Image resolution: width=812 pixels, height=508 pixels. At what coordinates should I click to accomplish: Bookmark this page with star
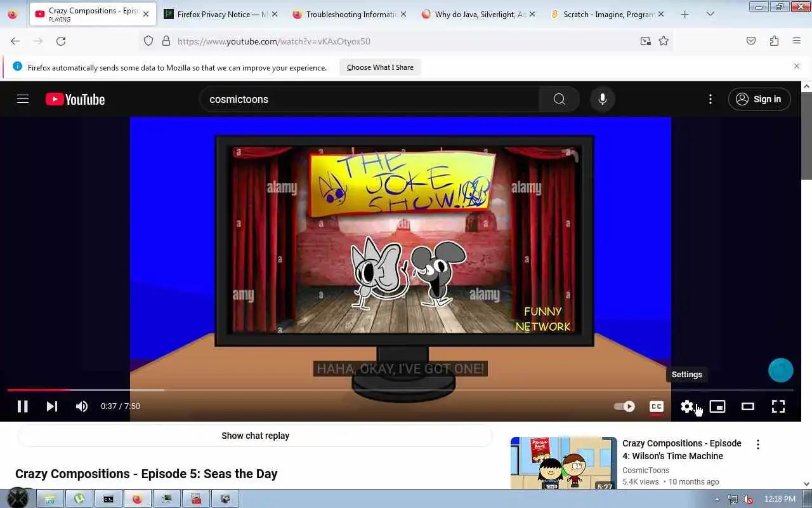pos(664,41)
